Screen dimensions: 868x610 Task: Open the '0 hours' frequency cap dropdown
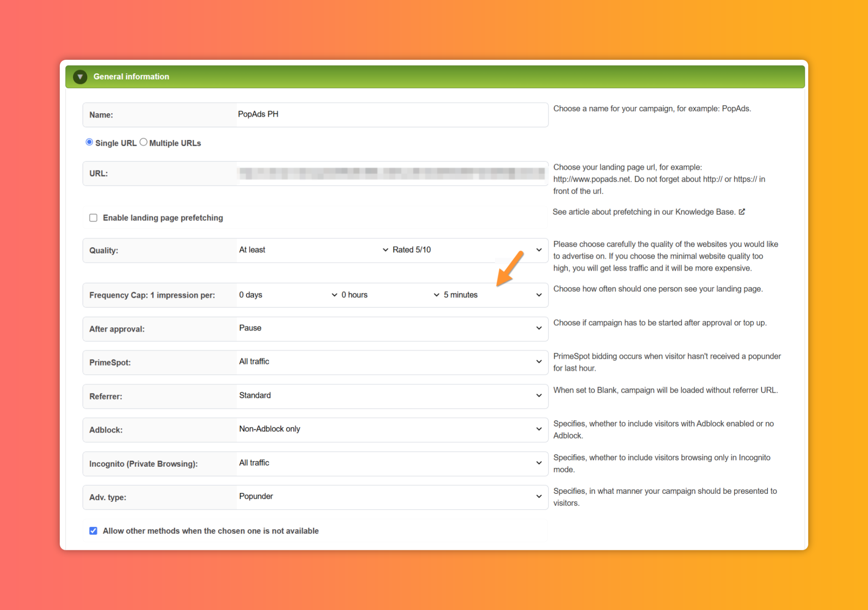point(390,295)
